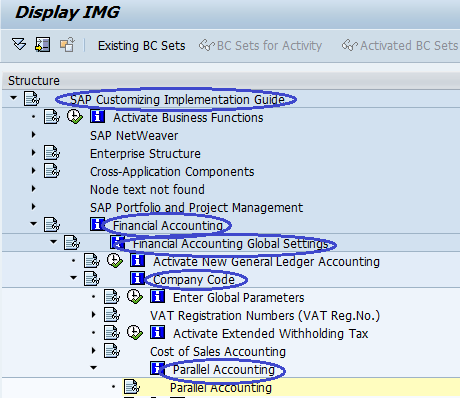
Task: Execute Activate New General Ledger Accounting activity
Action: click(x=115, y=261)
